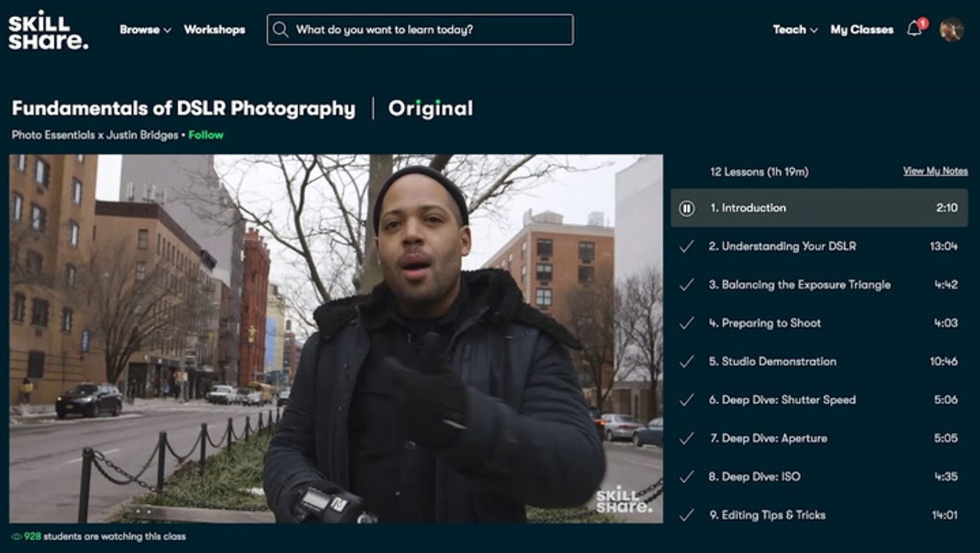Open the Photo Essentials x Justin Bridges teacher link
This screenshot has height=553, width=980.
(x=94, y=135)
